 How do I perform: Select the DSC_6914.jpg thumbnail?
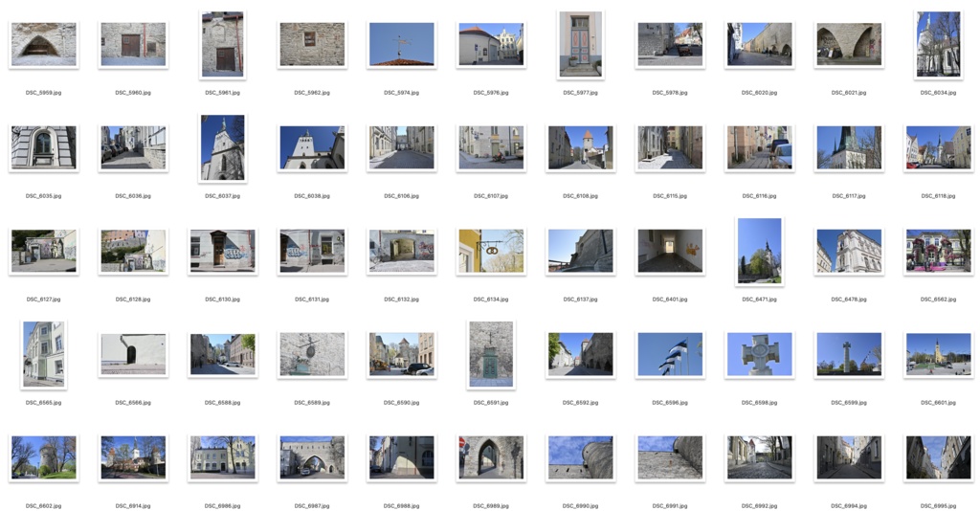pyautogui.click(x=133, y=458)
